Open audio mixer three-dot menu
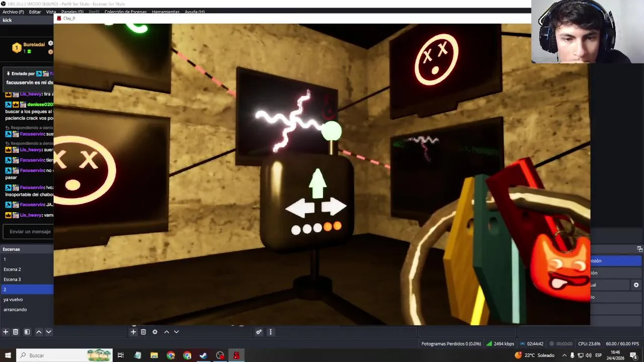Viewport: 644px width, 362px height. click(x=270, y=332)
